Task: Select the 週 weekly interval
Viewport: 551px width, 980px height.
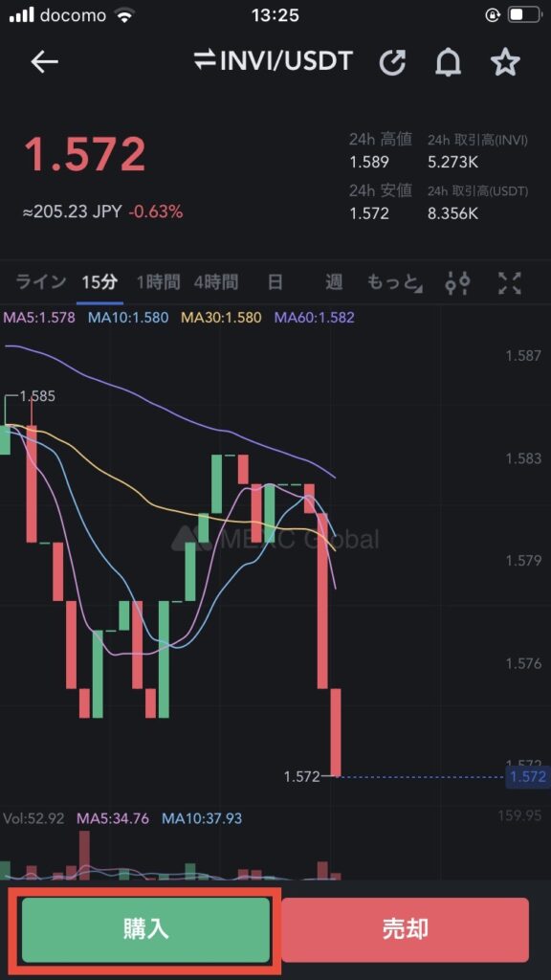Action: pyautogui.click(x=334, y=282)
